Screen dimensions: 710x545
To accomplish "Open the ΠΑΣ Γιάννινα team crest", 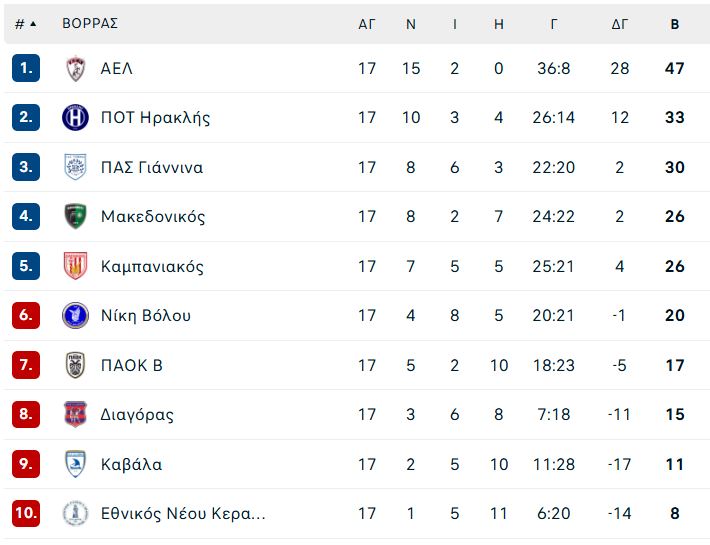I will pos(75,167).
